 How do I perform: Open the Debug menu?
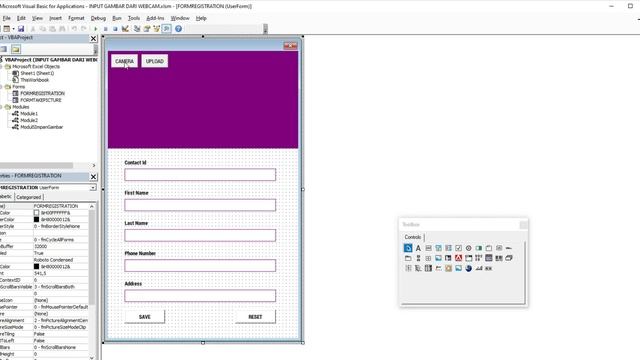(98, 18)
